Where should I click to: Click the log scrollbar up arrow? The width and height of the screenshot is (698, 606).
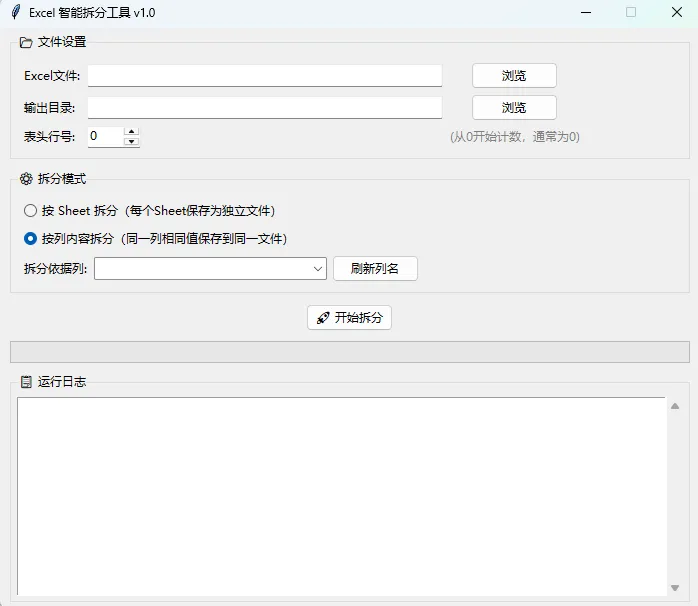click(x=675, y=406)
